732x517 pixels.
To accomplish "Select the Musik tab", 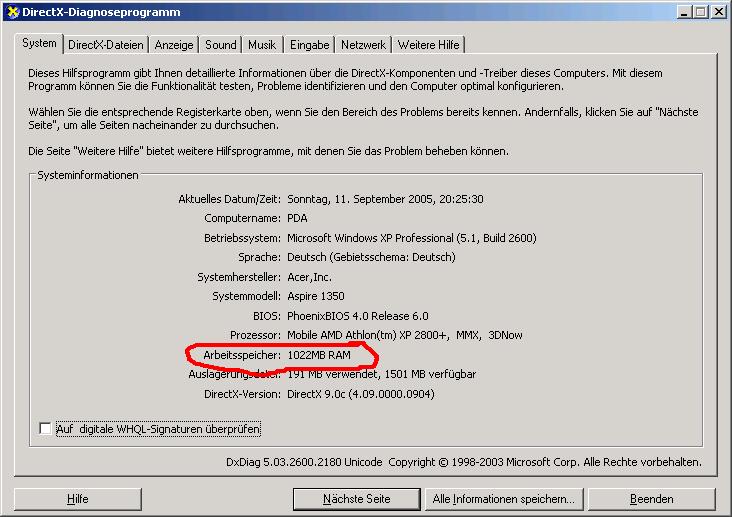I will point(262,45).
